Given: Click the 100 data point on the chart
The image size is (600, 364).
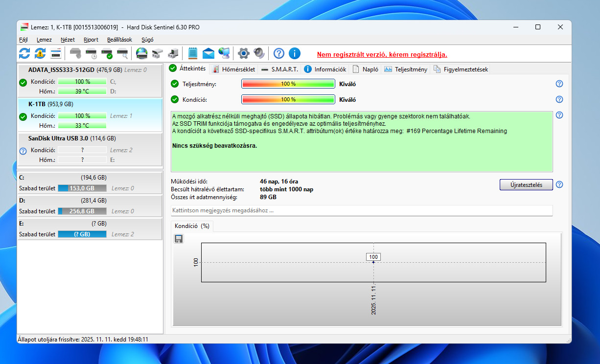Looking at the screenshot, I should [x=373, y=262].
